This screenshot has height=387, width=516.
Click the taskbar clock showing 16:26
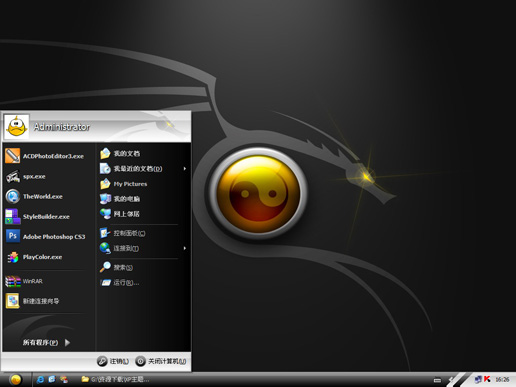pos(502,380)
